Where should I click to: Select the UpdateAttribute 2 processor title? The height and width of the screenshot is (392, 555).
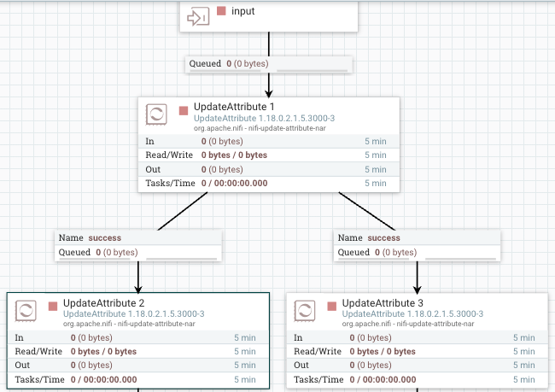point(103,303)
